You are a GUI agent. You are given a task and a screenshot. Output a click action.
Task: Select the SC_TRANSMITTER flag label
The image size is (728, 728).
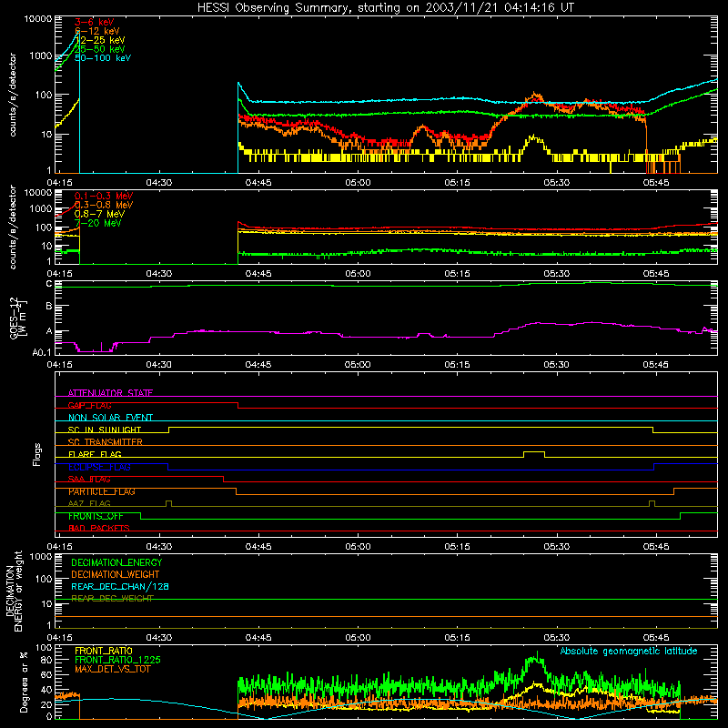point(105,441)
